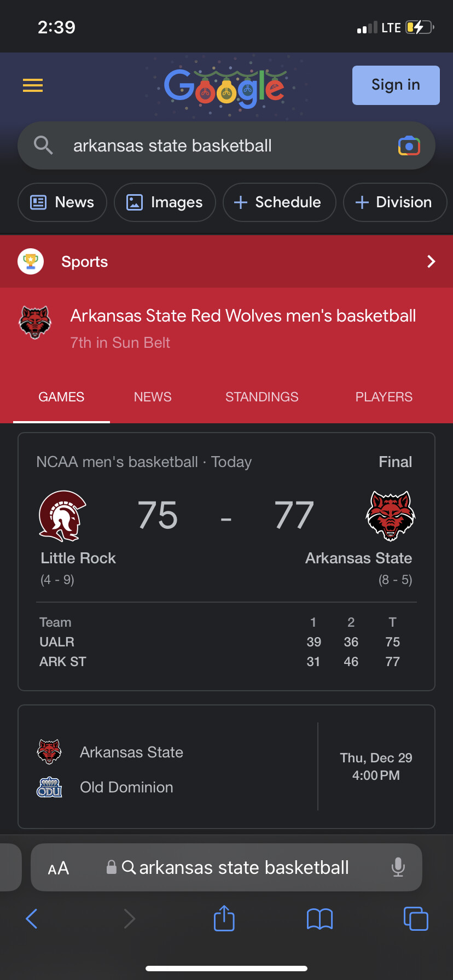Screen dimensions: 453x980
Task: Open the AA reader text options
Action: (x=59, y=868)
